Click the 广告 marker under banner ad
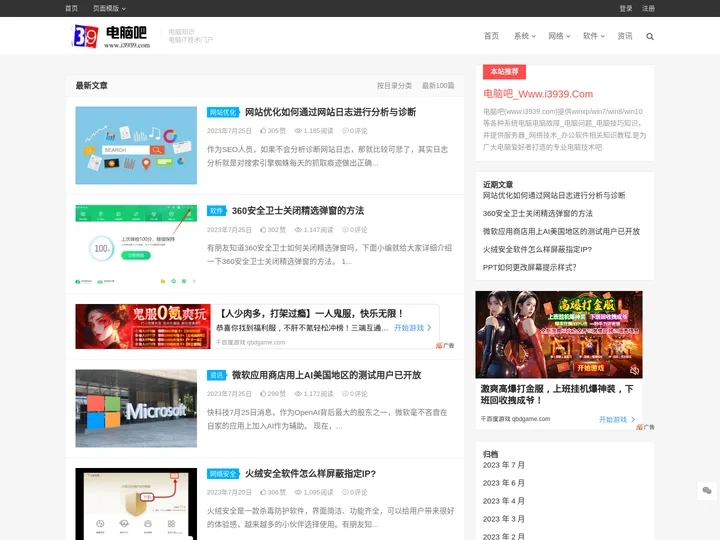The height and width of the screenshot is (540, 720). tap(445, 345)
